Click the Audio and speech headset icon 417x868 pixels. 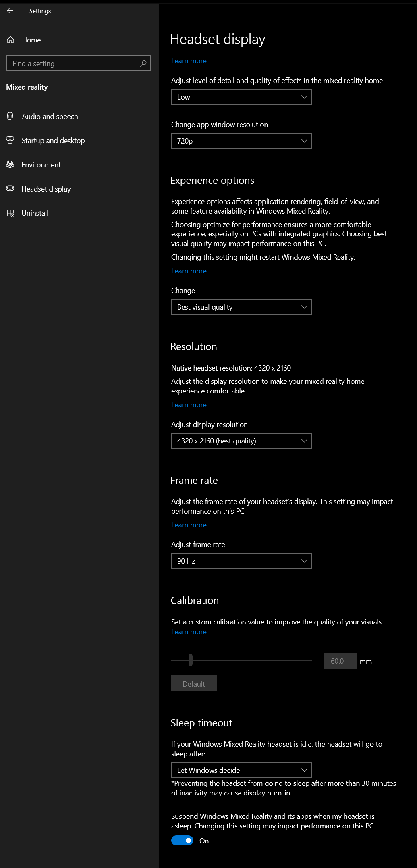click(10, 117)
